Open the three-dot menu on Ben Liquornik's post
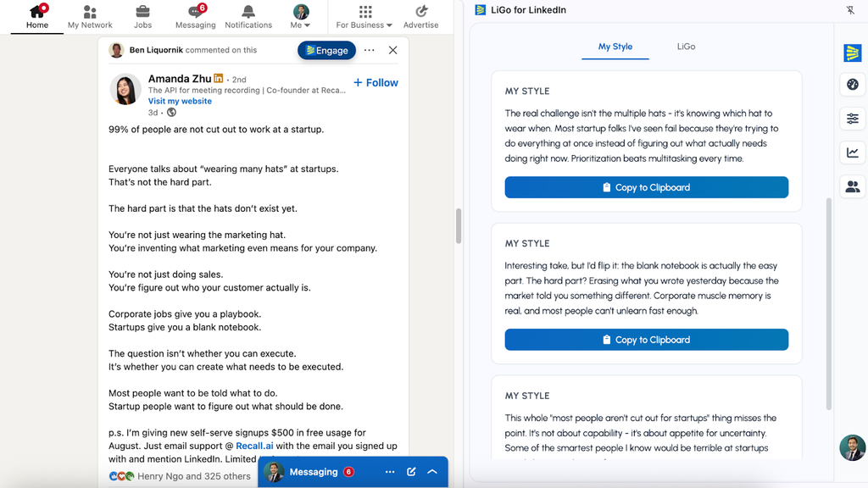This screenshot has height=488, width=868. (x=369, y=50)
